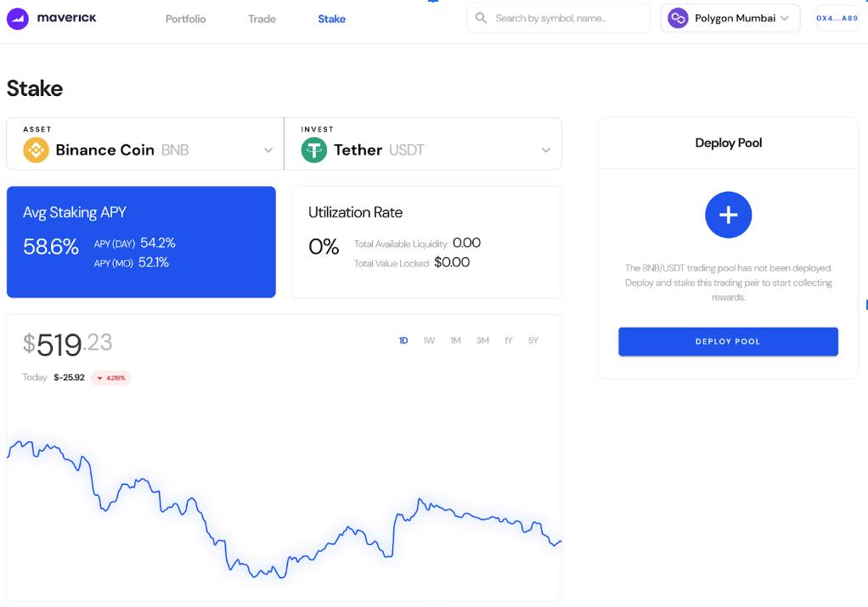
Task: Click the Maverick logo icon
Action: point(17,18)
